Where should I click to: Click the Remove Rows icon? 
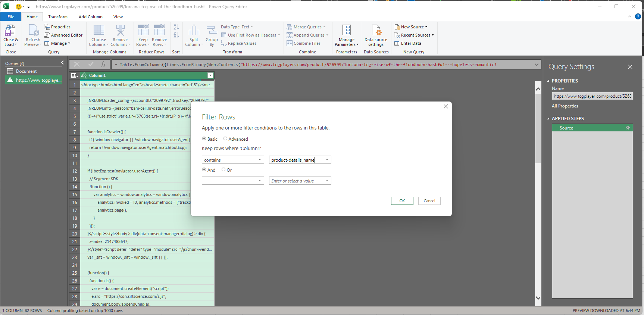[159, 31]
